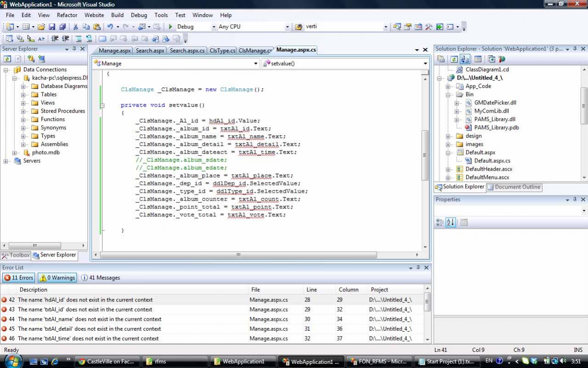This screenshot has height=368, width=588.
Task: Uncomment selected lines icon
Action: tap(89, 39)
